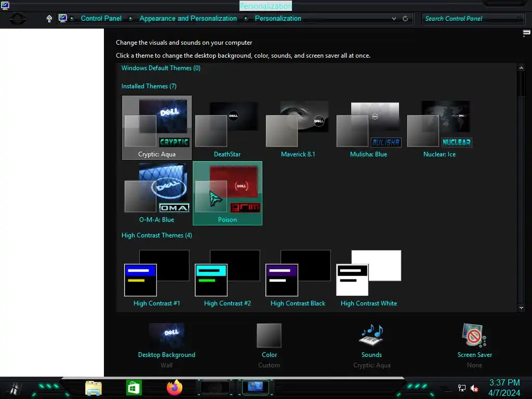532x399 pixels.
Task: Click window system icon in title bar
Action: 5,5
